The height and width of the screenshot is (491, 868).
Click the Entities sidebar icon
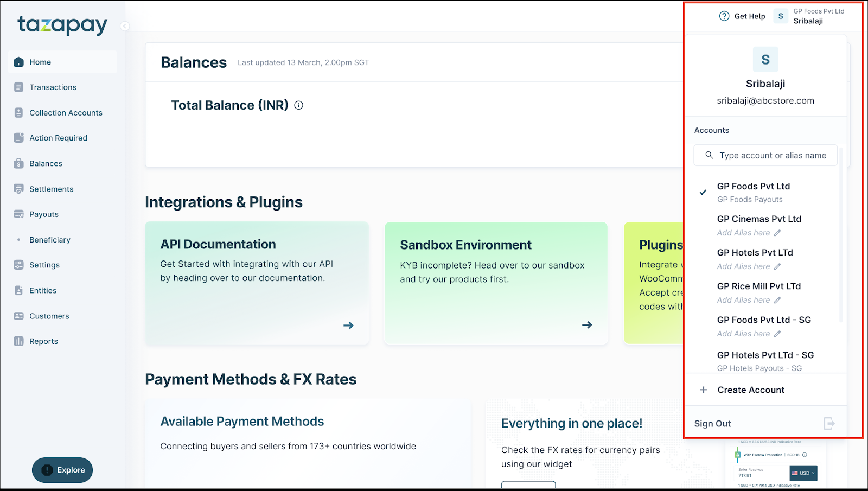click(19, 290)
